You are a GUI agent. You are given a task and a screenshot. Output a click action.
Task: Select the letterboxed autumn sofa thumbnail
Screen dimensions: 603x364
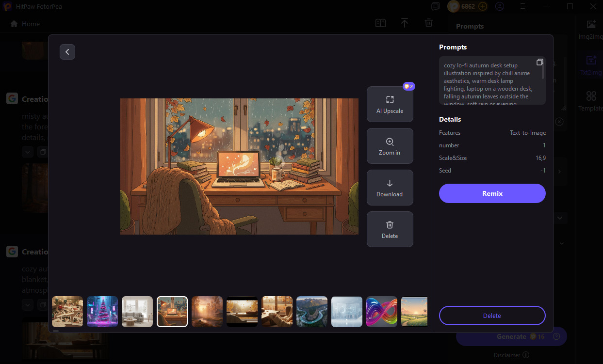tap(242, 312)
